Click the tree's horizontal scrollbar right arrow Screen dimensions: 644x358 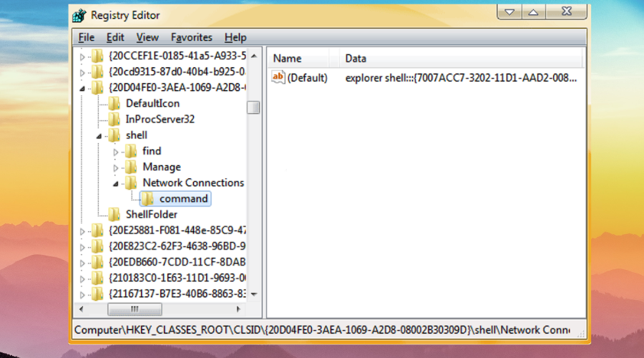click(239, 309)
